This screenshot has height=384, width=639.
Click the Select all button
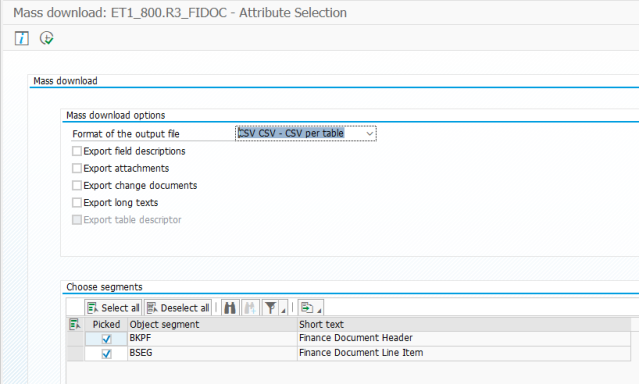click(113, 308)
